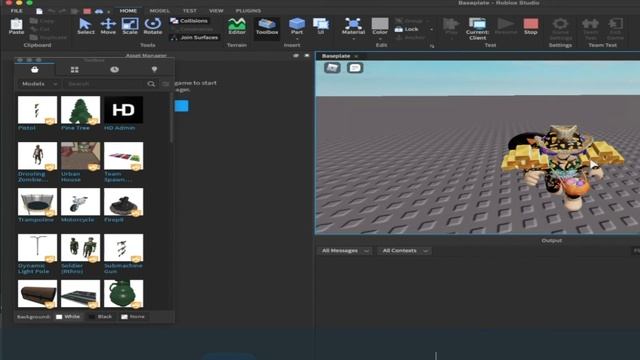Select the Urban House model thumbnail
Image resolution: width=640 pixels, height=360 pixels.
coord(80,156)
